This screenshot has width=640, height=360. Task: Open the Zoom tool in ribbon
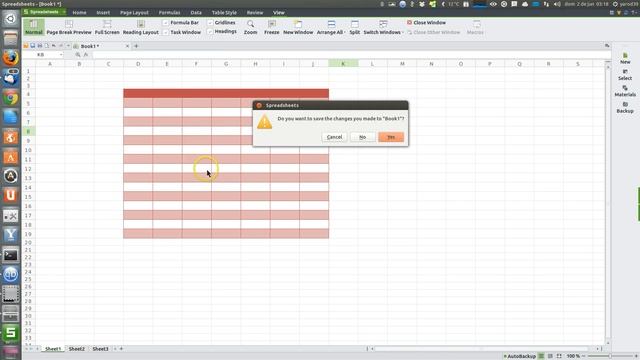(x=250, y=27)
